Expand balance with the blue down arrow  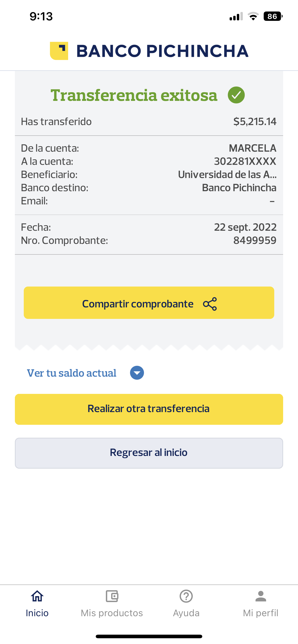point(137,373)
